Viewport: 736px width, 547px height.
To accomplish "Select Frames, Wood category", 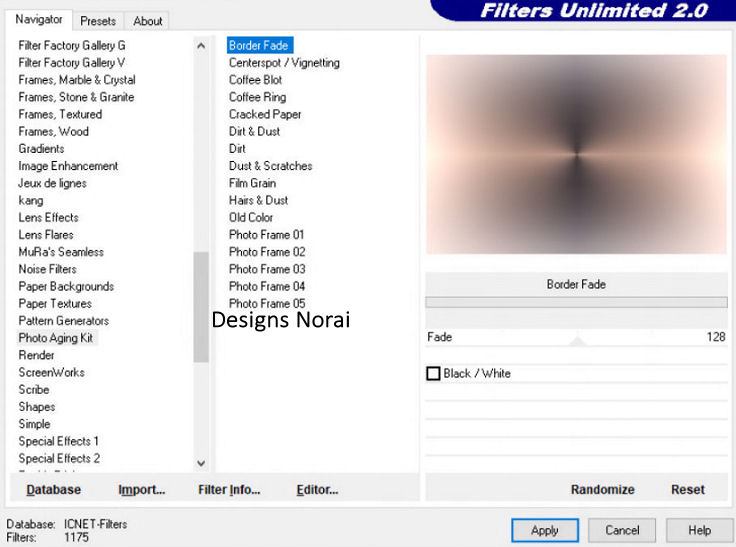I will click(54, 131).
